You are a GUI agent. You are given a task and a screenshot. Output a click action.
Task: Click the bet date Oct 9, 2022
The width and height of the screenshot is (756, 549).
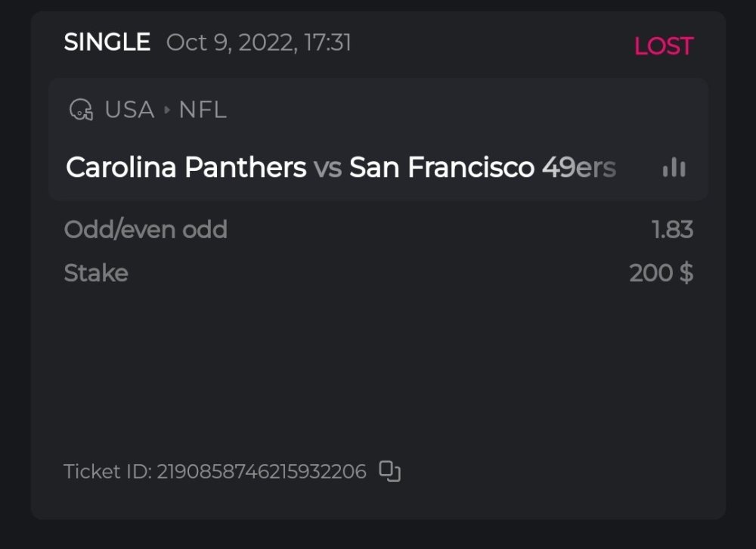click(231, 42)
